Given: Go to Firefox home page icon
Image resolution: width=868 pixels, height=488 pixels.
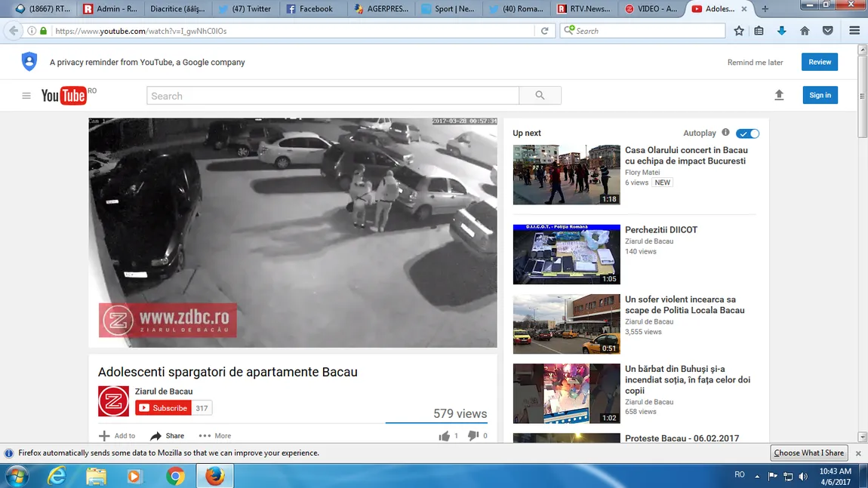Looking at the screenshot, I should [805, 31].
